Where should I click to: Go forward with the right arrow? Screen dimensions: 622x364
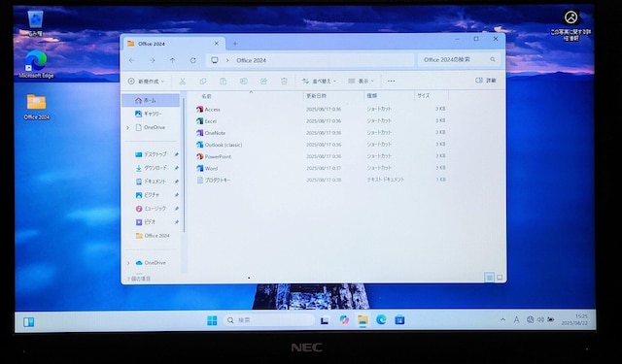pos(153,60)
